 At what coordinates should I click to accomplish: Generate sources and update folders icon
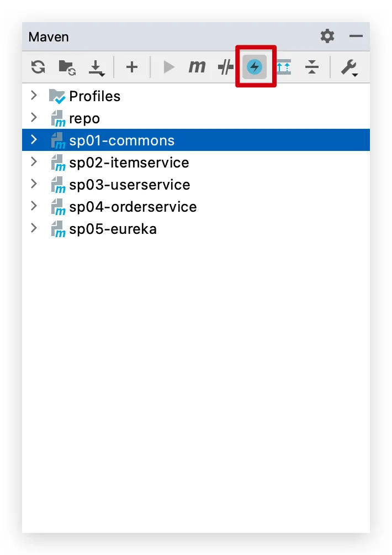click(67, 67)
